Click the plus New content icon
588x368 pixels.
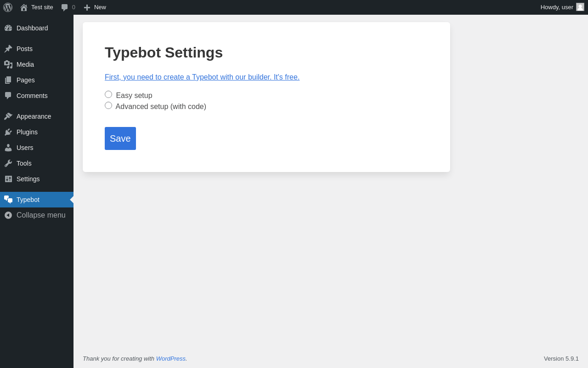(x=87, y=7)
